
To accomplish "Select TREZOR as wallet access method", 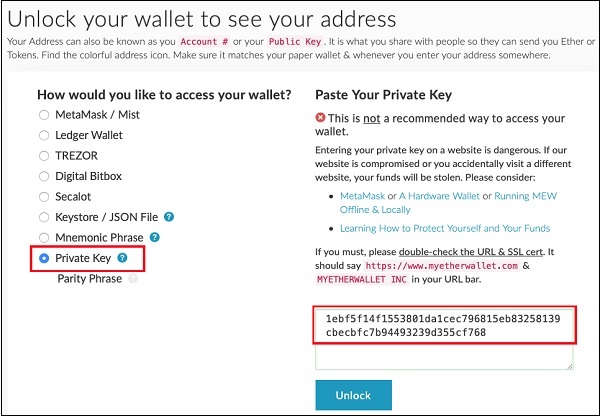I will click(x=44, y=155).
